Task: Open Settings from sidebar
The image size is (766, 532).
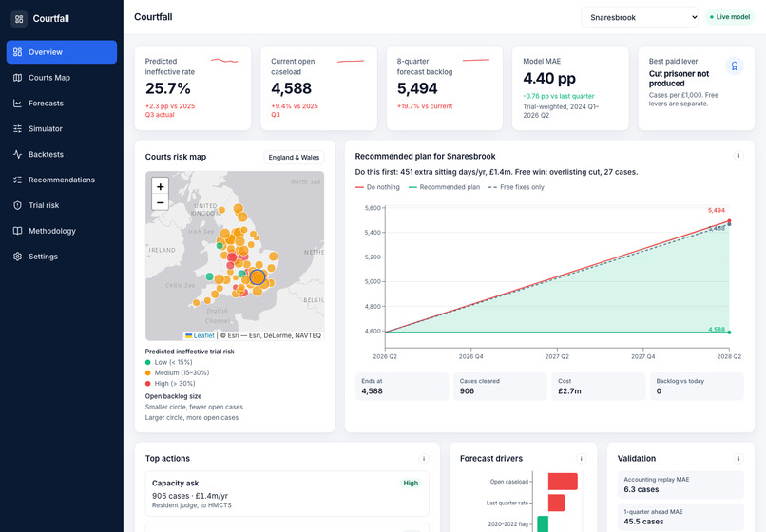Action: pyautogui.click(x=62, y=256)
